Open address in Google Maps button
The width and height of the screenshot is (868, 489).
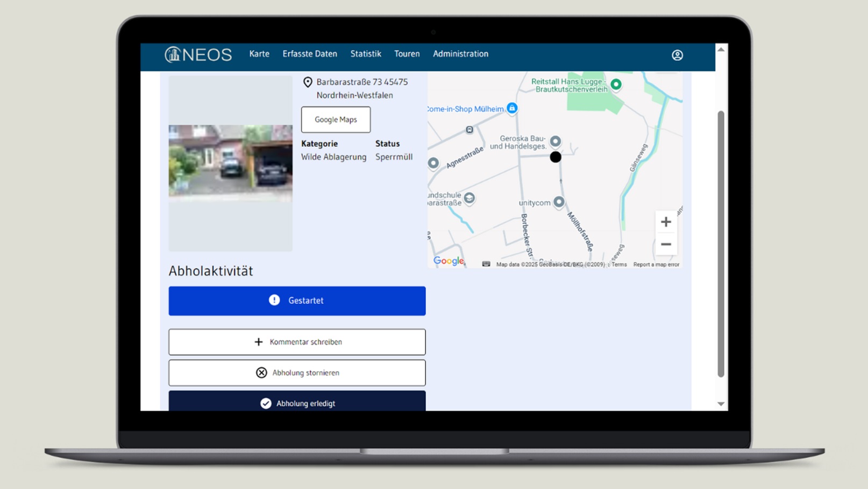pos(336,119)
